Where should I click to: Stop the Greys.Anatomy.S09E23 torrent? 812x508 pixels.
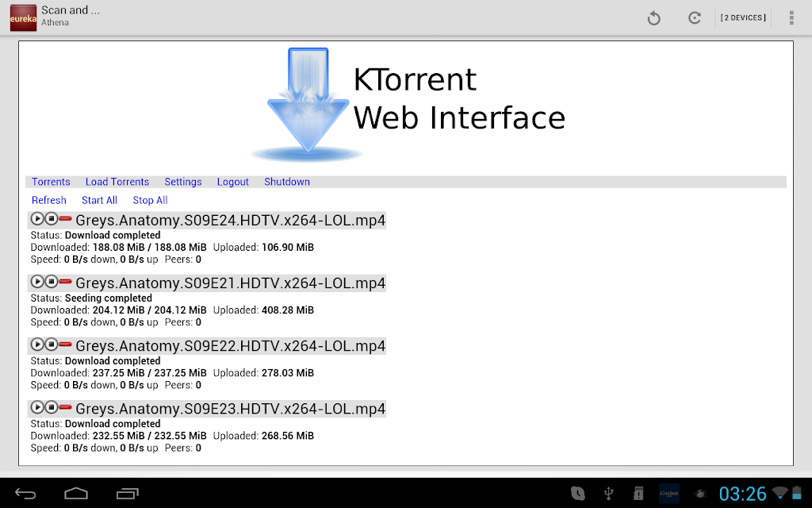pos(52,407)
